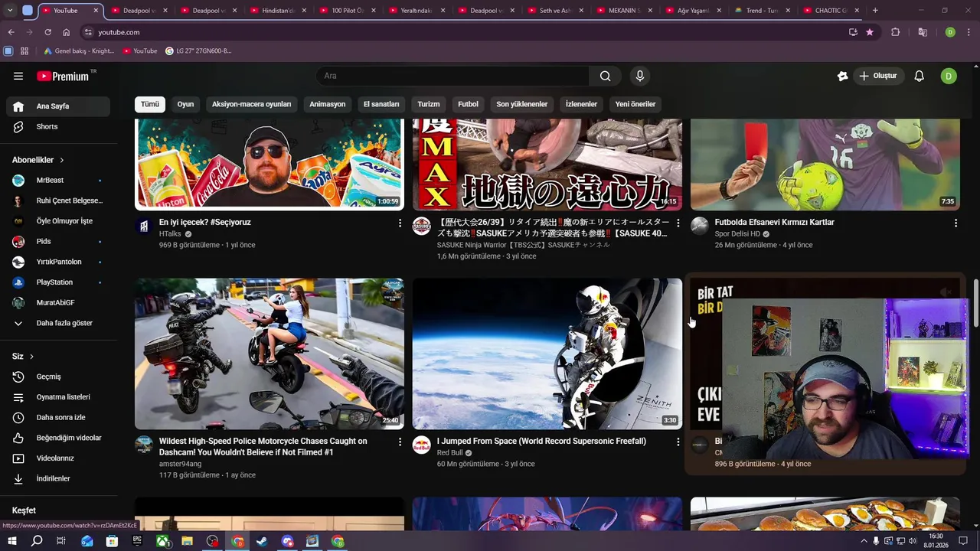Open the PlayStation subscription channel

click(58, 282)
